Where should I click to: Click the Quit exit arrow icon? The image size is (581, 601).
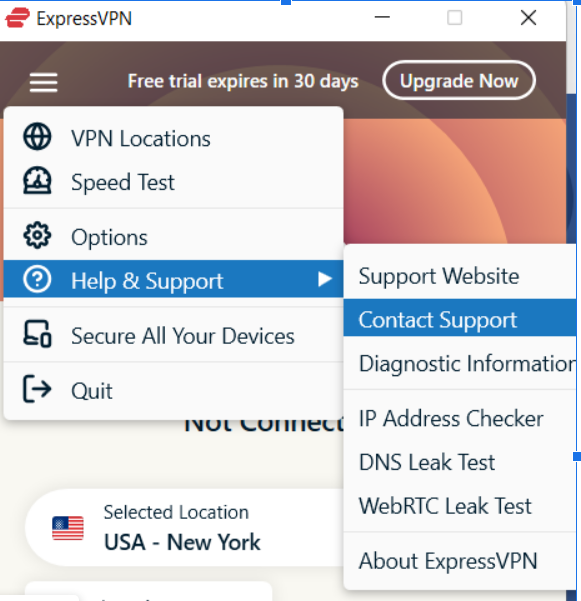37,389
